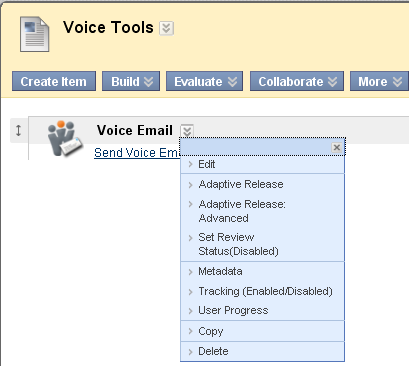Open the Voice Tools title chevron menu
Image resolution: width=409 pixels, height=366 pixels.
coord(166,28)
